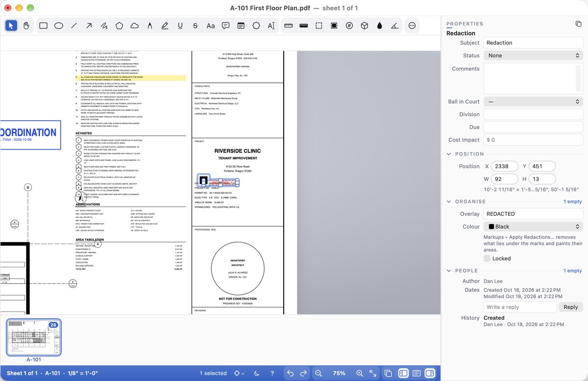Add a comment callout bubble
The height and width of the screenshot is (381, 588).
(x=226, y=25)
